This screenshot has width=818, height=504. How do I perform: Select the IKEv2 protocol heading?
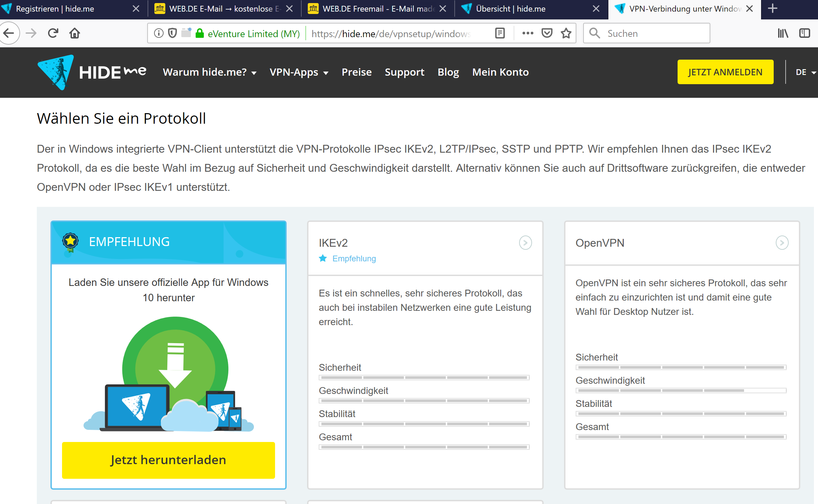[x=333, y=243]
